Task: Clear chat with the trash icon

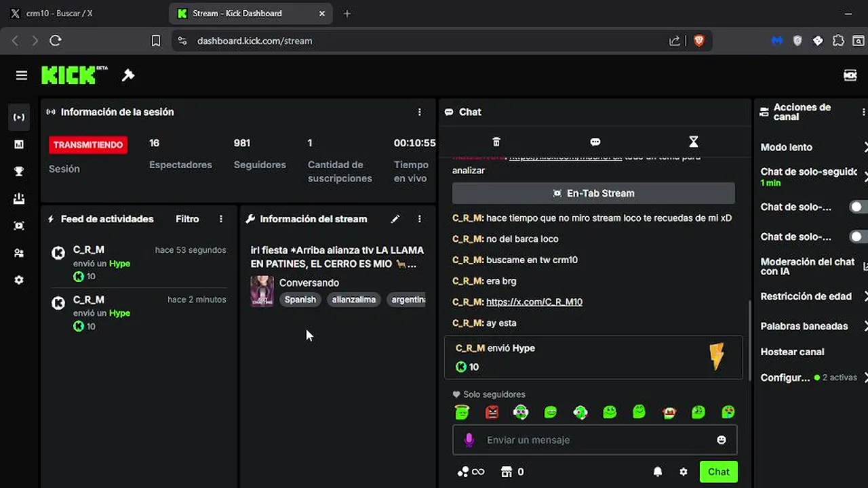Action: pos(496,142)
